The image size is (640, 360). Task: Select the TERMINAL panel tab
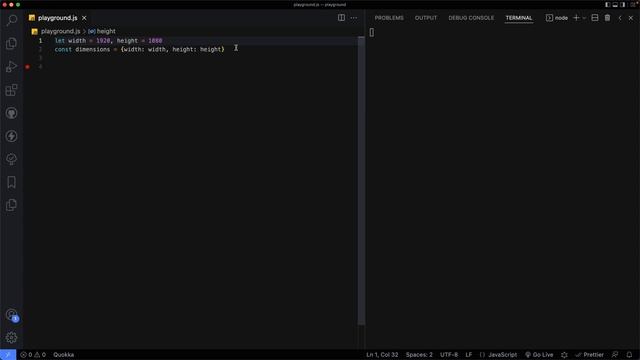click(x=519, y=18)
